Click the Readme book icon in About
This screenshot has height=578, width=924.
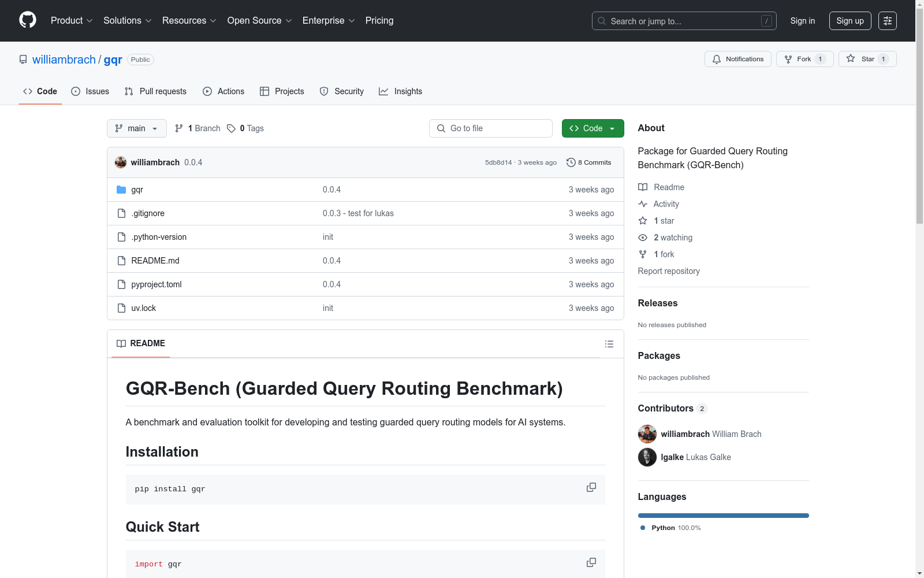point(643,187)
